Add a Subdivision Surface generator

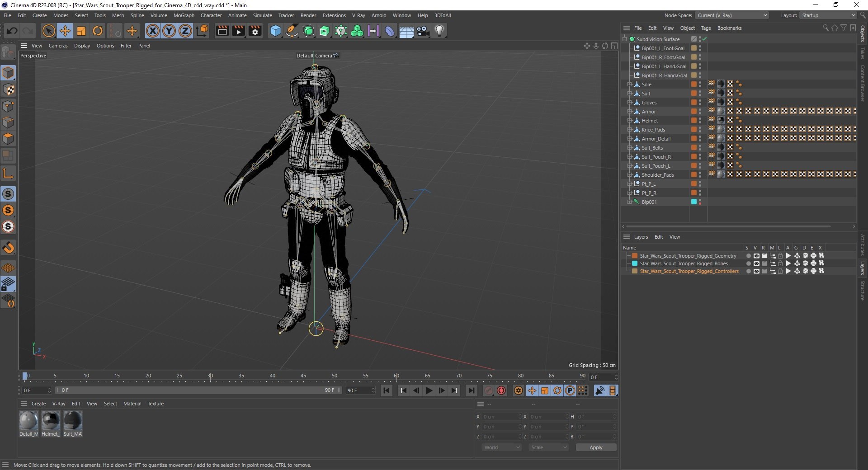point(308,31)
